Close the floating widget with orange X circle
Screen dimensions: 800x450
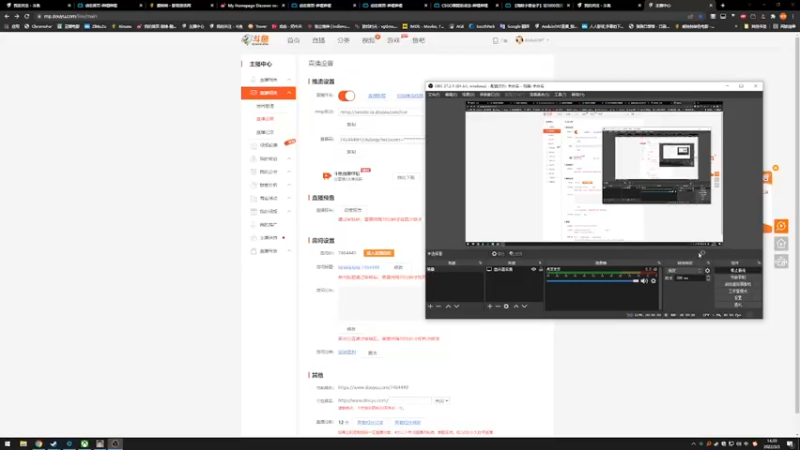pyautogui.click(x=776, y=168)
